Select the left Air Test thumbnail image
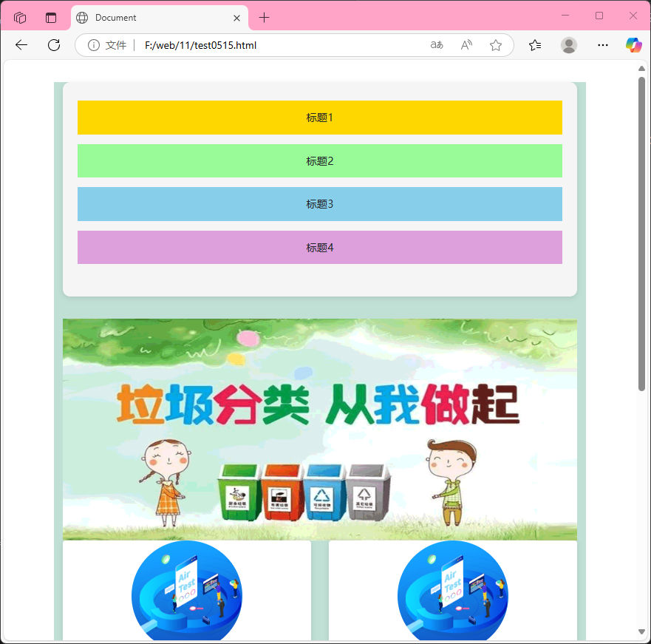Image resolution: width=651 pixels, height=644 pixels. (186, 592)
